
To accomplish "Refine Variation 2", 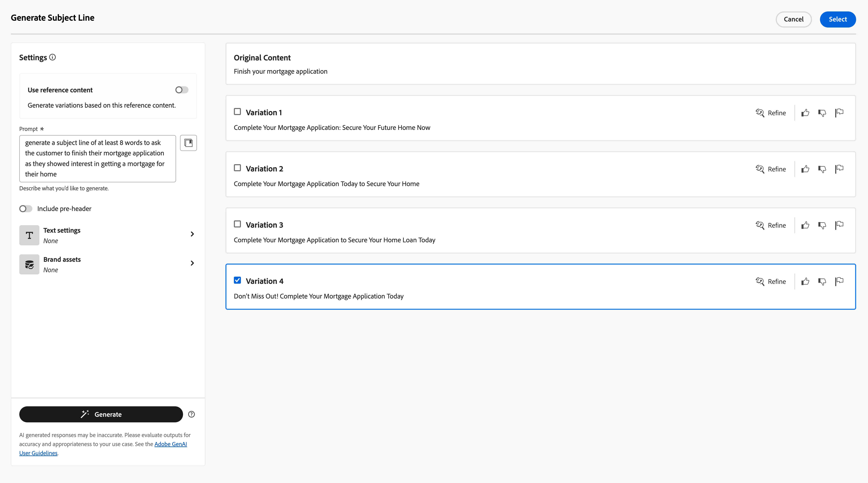I will [771, 169].
